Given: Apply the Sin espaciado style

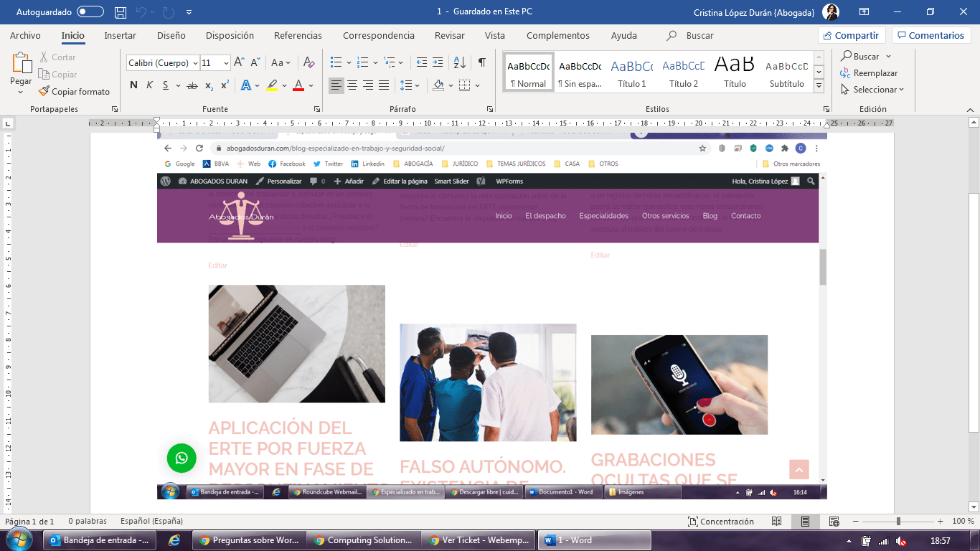Looking at the screenshot, I should pyautogui.click(x=580, y=72).
